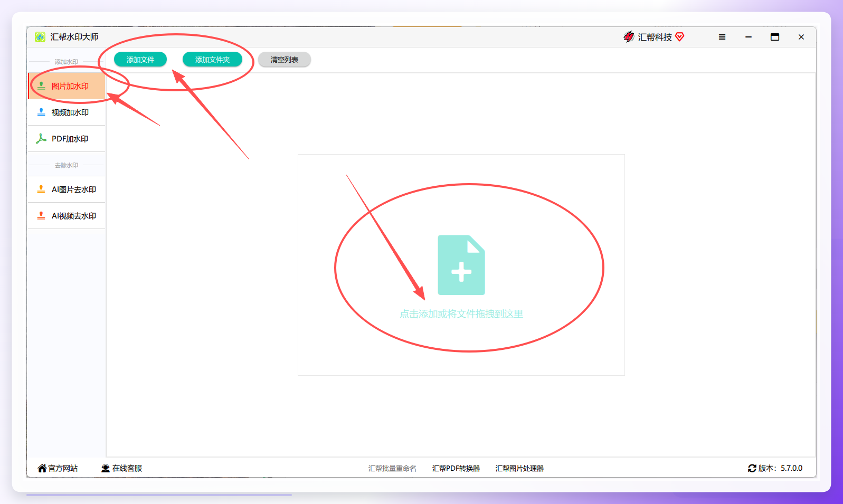Screen dimensions: 843x504
Task: Click the refresh icon beside 版本
Action: (x=752, y=468)
